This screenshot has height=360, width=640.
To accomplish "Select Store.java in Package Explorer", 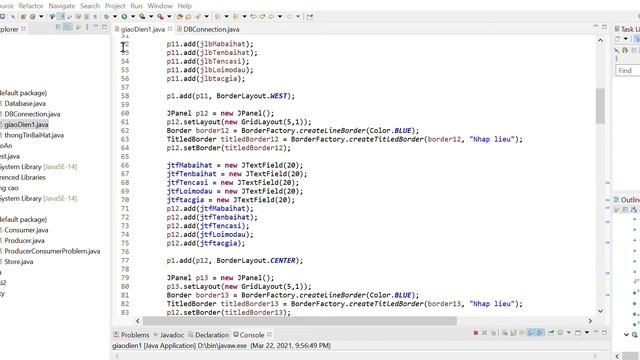I will tap(18, 262).
